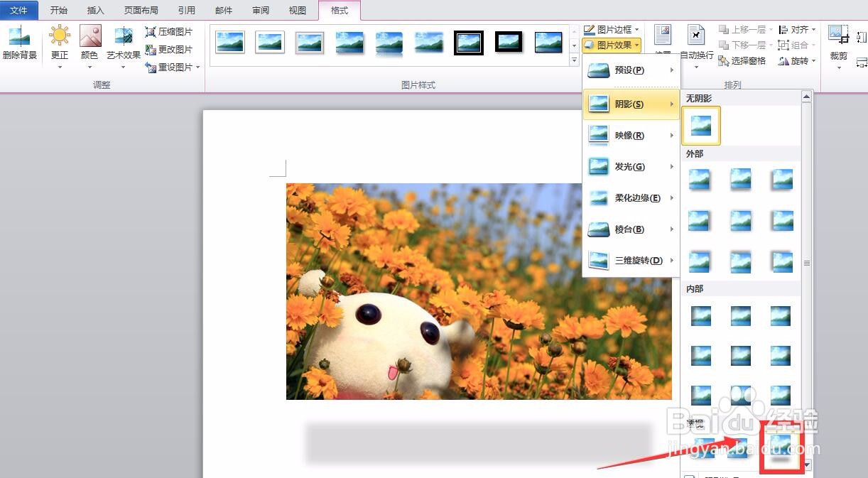This screenshot has height=478, width=868.
Task: Choose inner shadow top
Action: [x=741, y=315]
